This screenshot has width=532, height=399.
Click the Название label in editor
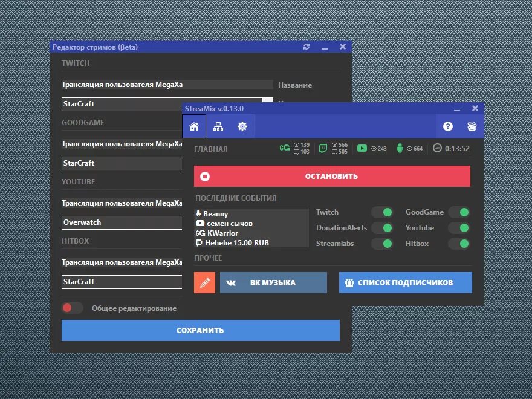(x=295, y=85)
